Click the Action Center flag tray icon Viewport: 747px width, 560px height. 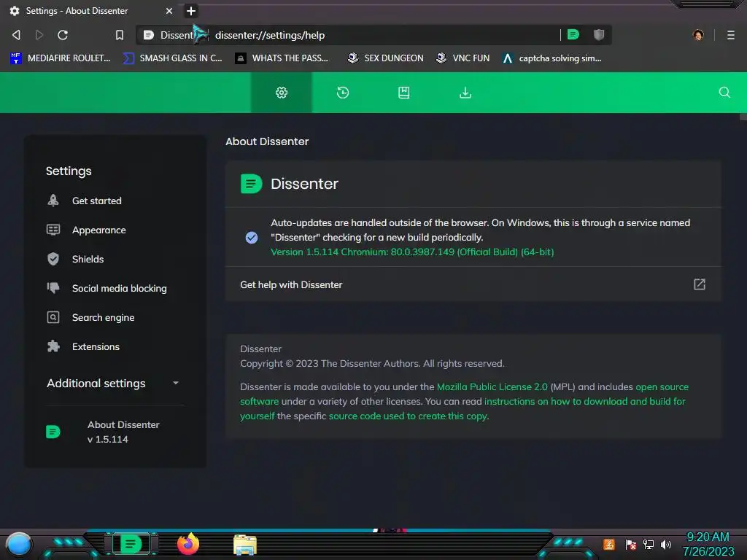(631, 544)
